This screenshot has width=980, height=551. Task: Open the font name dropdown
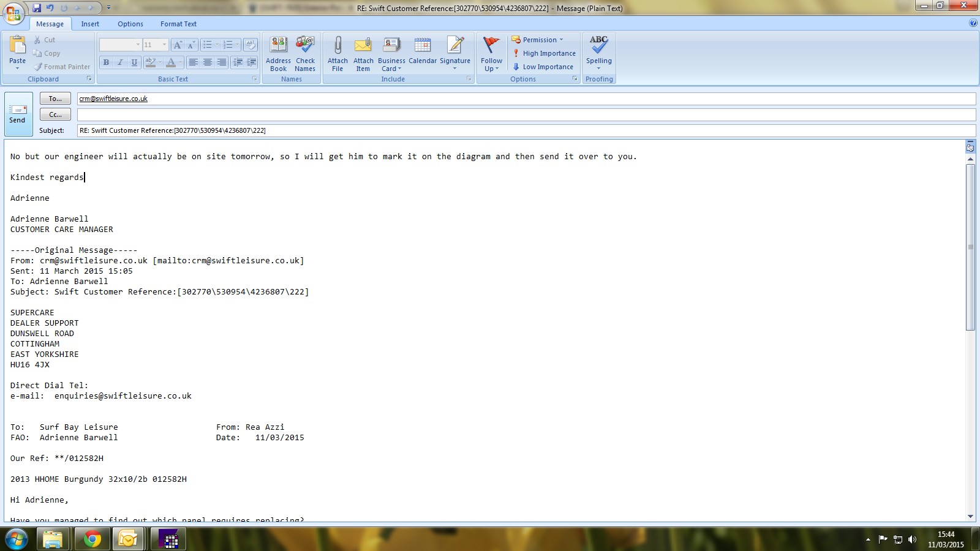(138, 45)
